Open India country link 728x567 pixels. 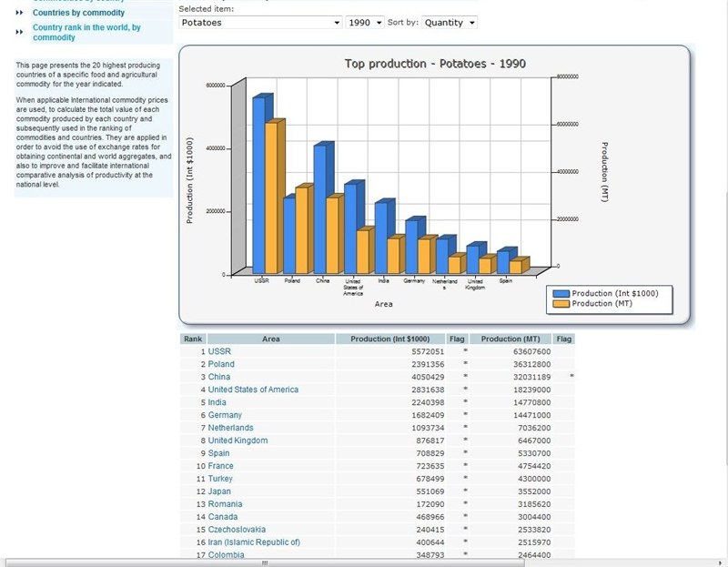[x=217, y=402]
